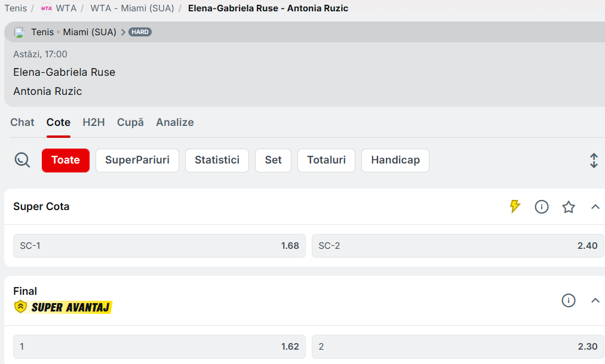Pick outcome 2 at odds 2.30
This screenshot has height=364, width=605.
pyautogui.click(x=457, y=347)
